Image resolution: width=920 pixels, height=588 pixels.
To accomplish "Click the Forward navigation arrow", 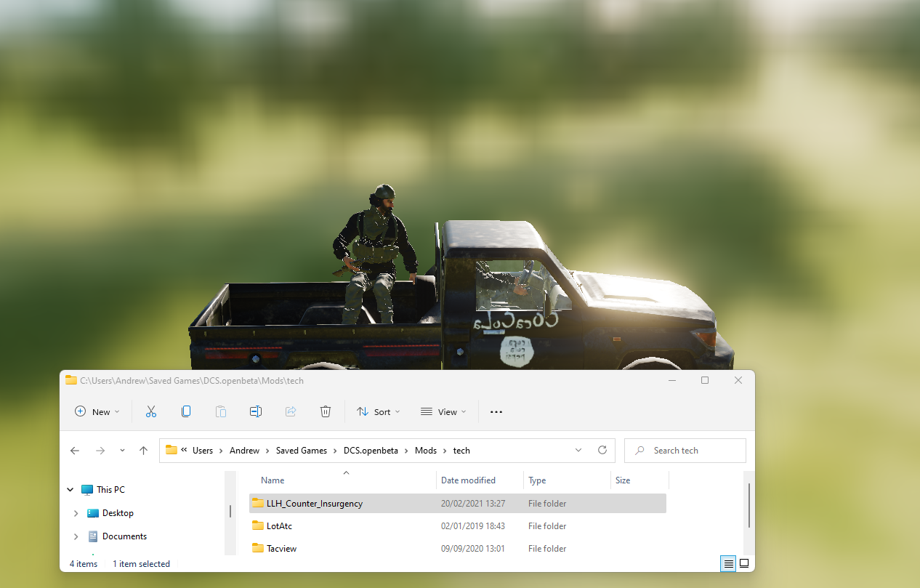I will (100, 451).
